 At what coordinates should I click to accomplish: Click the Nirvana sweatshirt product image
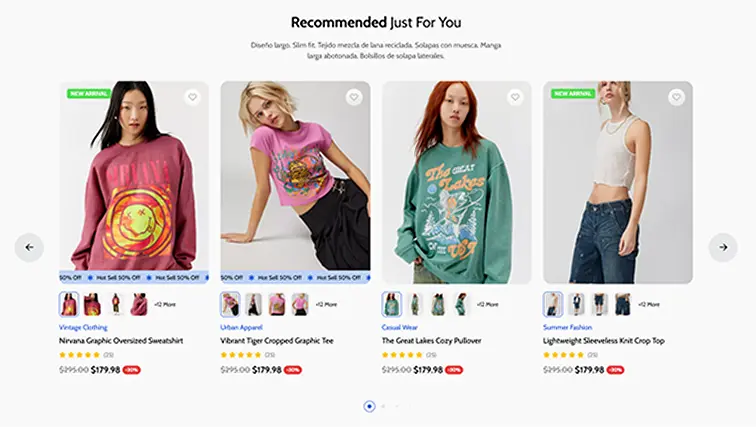pyautogui.click(x=134, y=180)
